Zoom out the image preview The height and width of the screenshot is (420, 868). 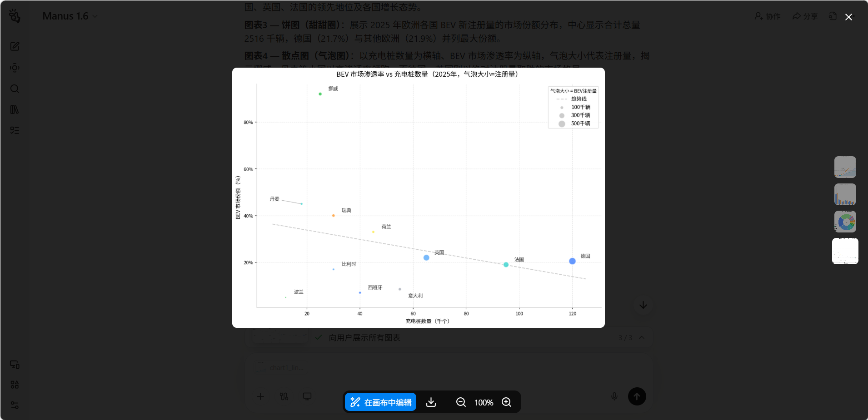tap(461, 402)
